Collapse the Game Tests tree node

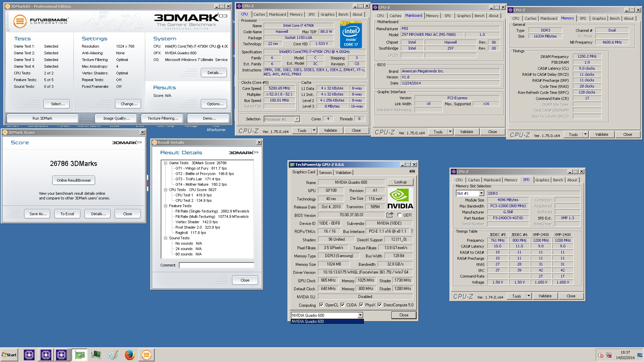(x=165, y=163)
